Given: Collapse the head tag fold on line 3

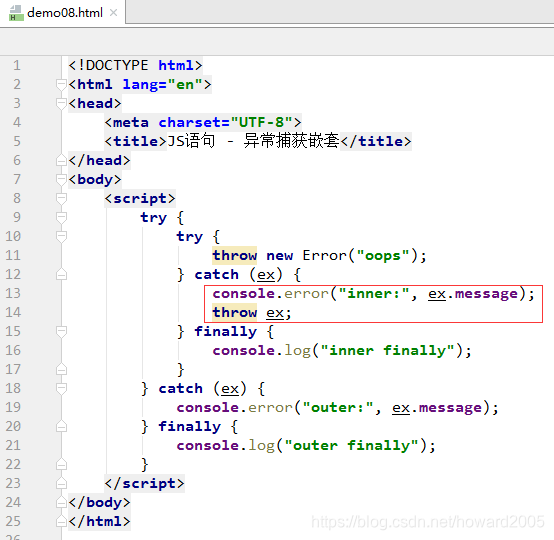Looking at the screenshot, I should [x=61, y=104].
